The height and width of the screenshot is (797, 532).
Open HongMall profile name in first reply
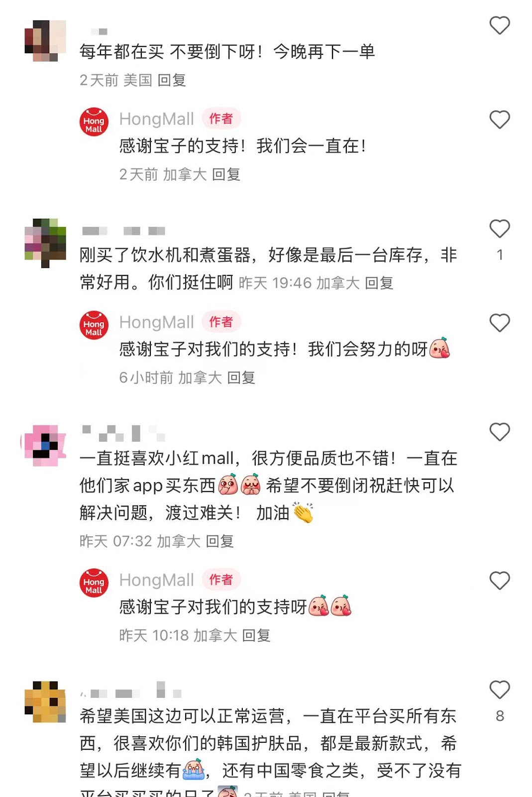click(x=157, y=119)
